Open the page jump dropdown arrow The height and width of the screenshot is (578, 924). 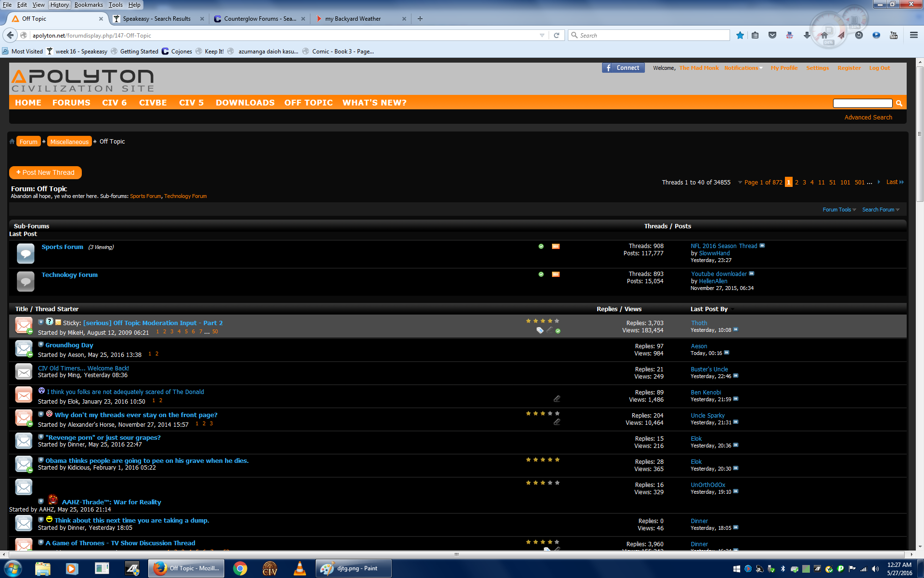tap(740, 183)
